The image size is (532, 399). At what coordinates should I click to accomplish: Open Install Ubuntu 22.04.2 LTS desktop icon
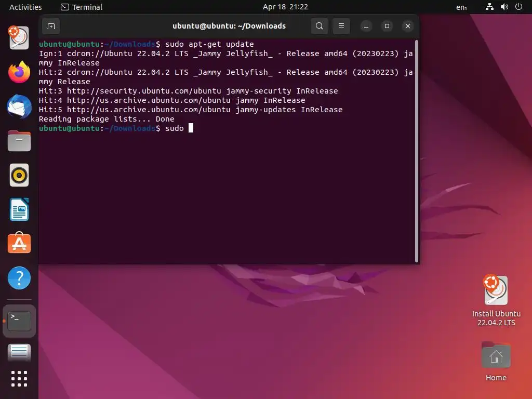tap(496, 300)
